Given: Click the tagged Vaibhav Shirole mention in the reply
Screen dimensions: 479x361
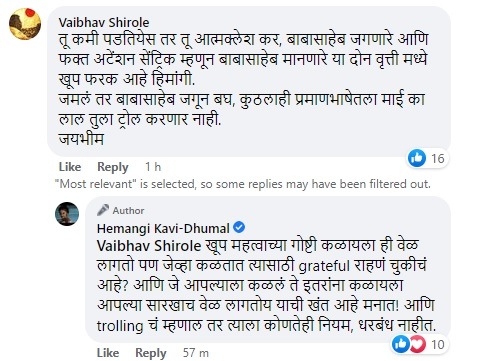Looking at the screenshot, I should coord(149,246).
